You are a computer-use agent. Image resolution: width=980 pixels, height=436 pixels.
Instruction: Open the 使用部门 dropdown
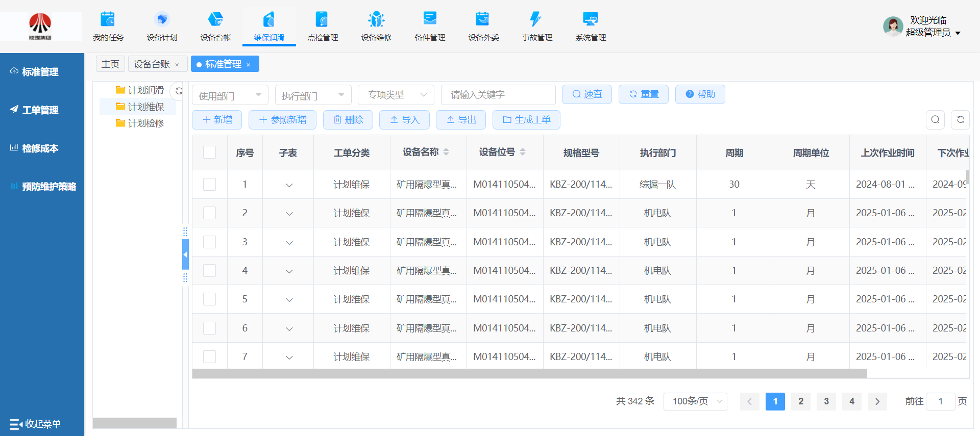click(x=230, y=95)
